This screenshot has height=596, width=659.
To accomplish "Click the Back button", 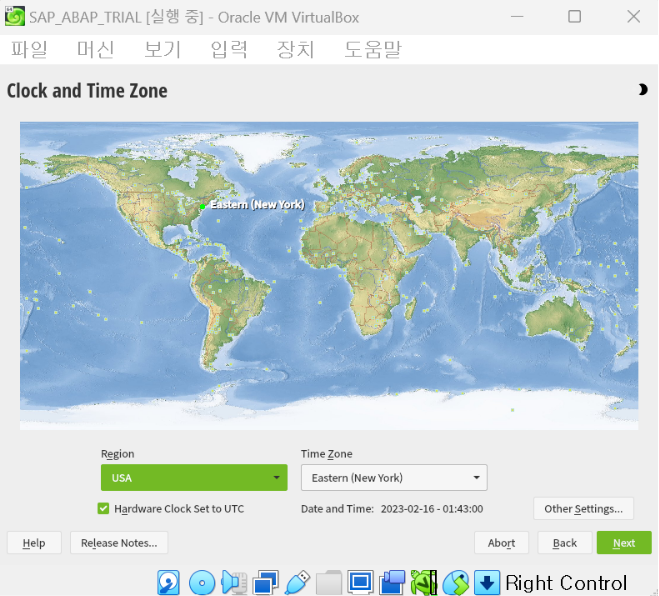I will (565, 543).
